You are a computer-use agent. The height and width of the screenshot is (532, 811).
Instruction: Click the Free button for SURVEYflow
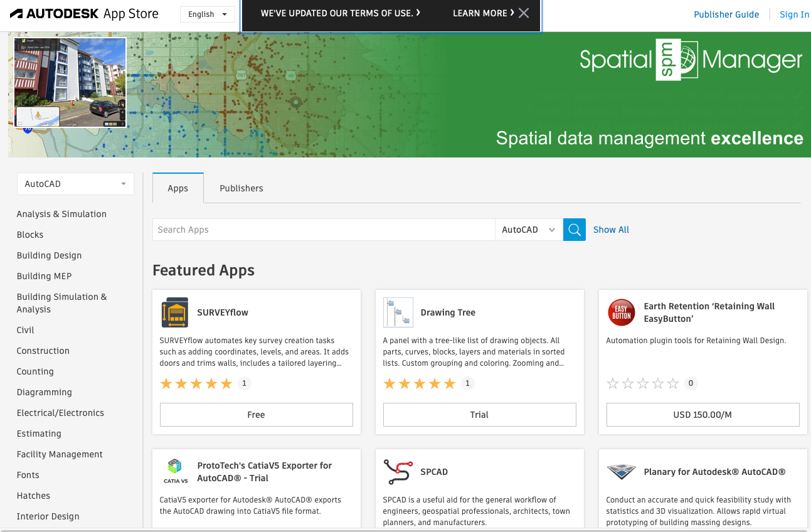[257, 415]
